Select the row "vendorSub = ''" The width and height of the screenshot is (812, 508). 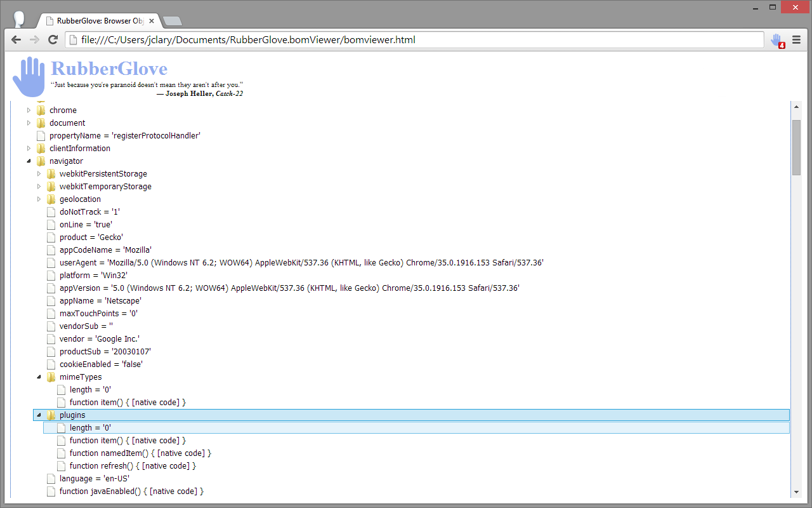coord(86,326)
